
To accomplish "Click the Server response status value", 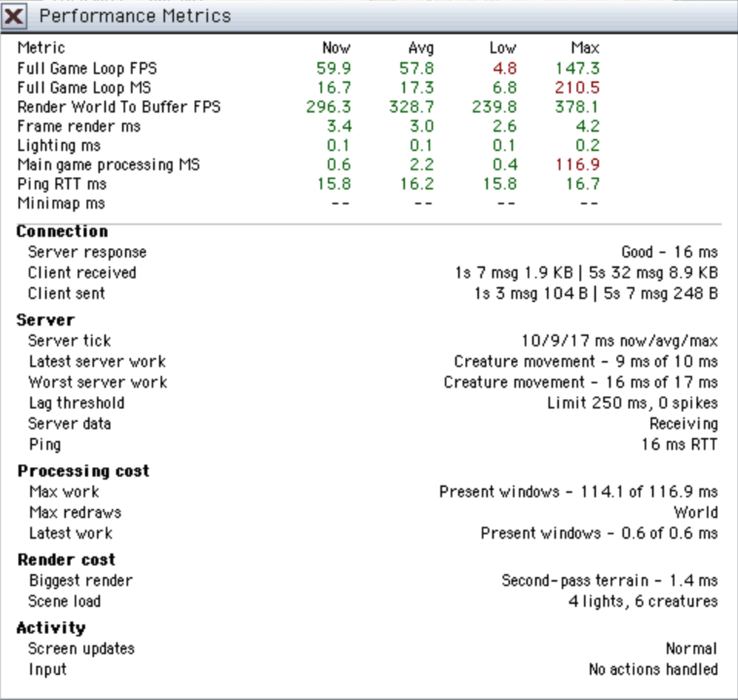I will coord(669,252).
